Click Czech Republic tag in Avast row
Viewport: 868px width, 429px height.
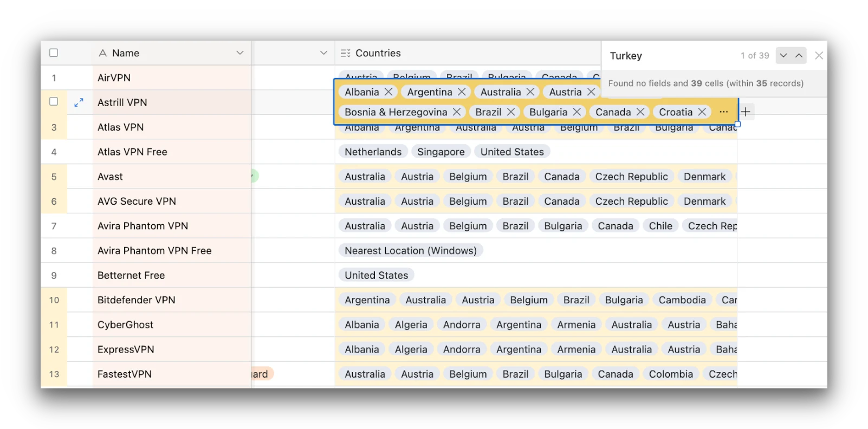(632, 177)
